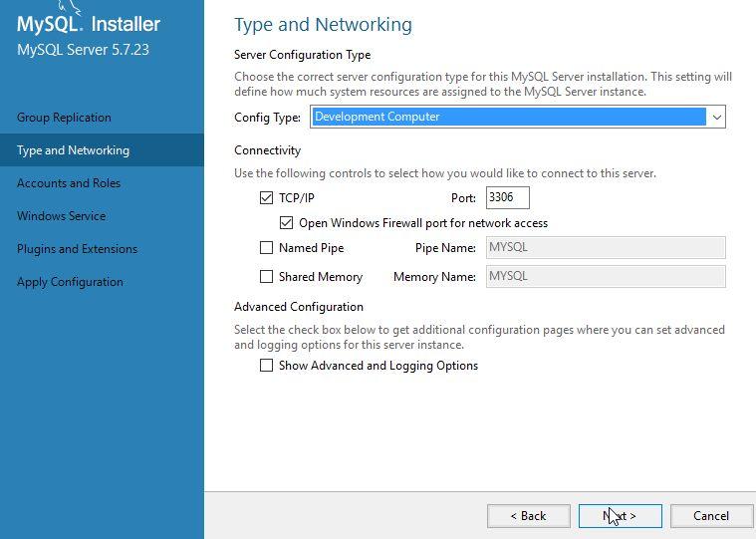
Task: Click the Cancel button
Action: 711,516
